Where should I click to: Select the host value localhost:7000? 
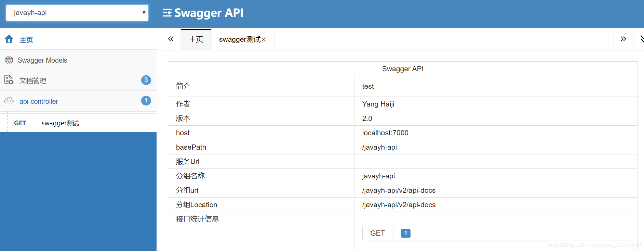point(385,133)
